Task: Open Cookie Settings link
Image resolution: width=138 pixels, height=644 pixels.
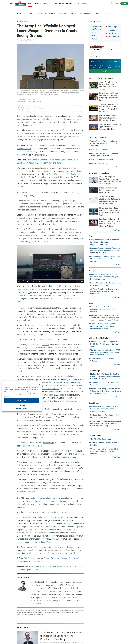Action: click(x=22, y=408)
